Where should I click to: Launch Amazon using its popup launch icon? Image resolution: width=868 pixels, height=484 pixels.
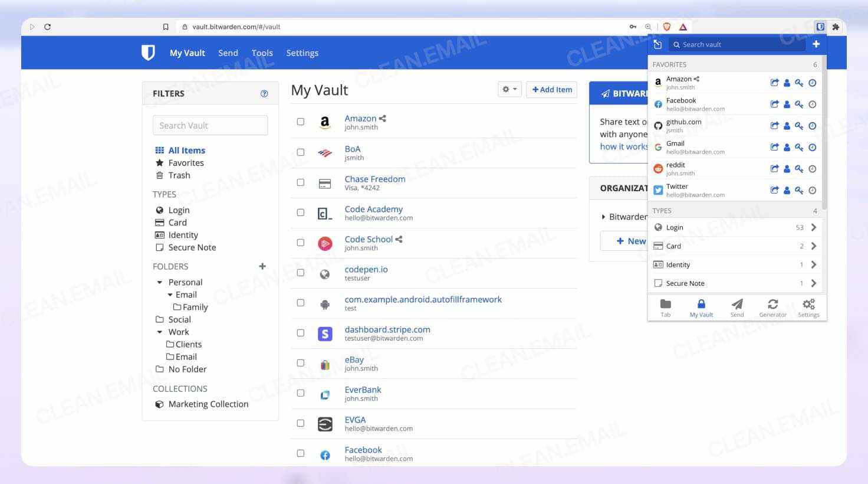click(x=774, y=83)
